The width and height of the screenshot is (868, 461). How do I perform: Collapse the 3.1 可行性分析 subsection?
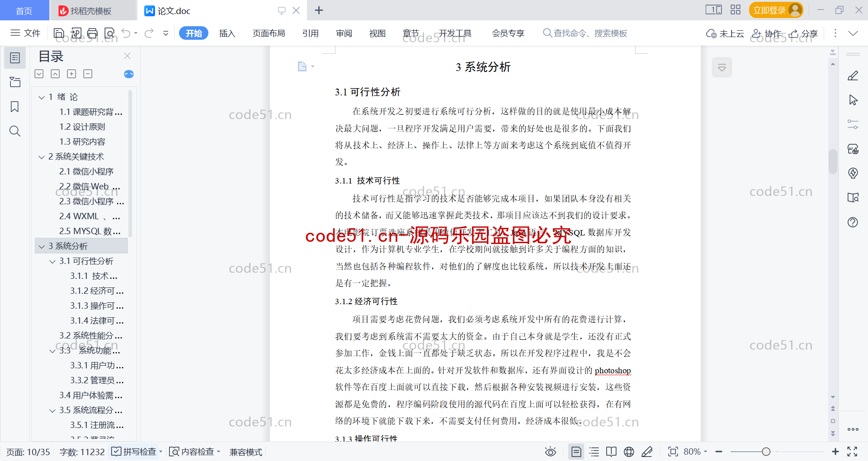tap(52, 261)
